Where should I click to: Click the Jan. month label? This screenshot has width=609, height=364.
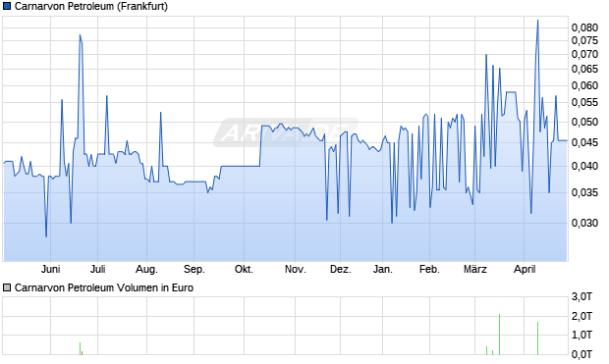[382, 269]
